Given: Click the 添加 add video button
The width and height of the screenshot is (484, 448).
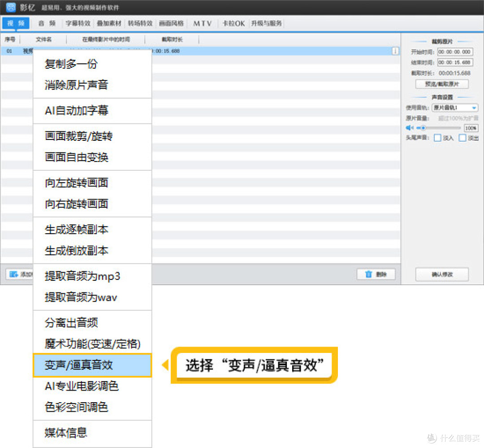Looking at the screenshot, I should [20, 274].
